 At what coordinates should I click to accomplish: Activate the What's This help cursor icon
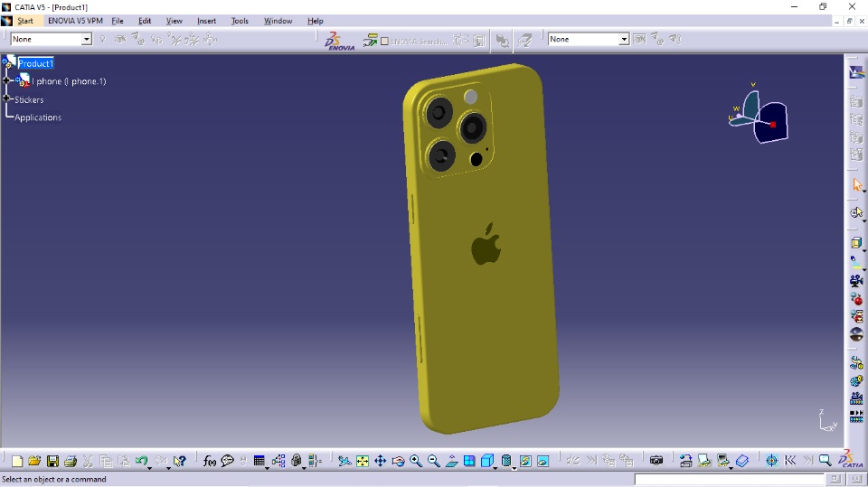(179, 461)
